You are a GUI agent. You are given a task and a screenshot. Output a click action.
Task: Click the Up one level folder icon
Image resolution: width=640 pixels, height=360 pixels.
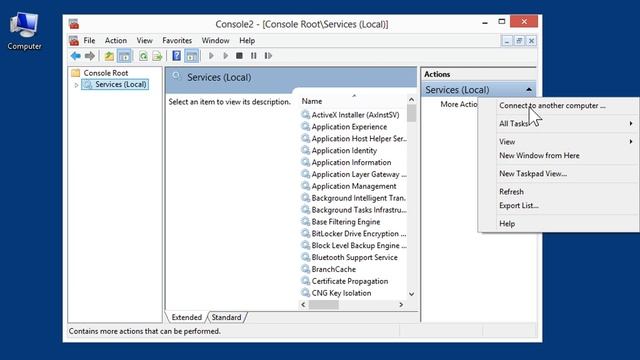pyautogui.click(x=109, y=56)
